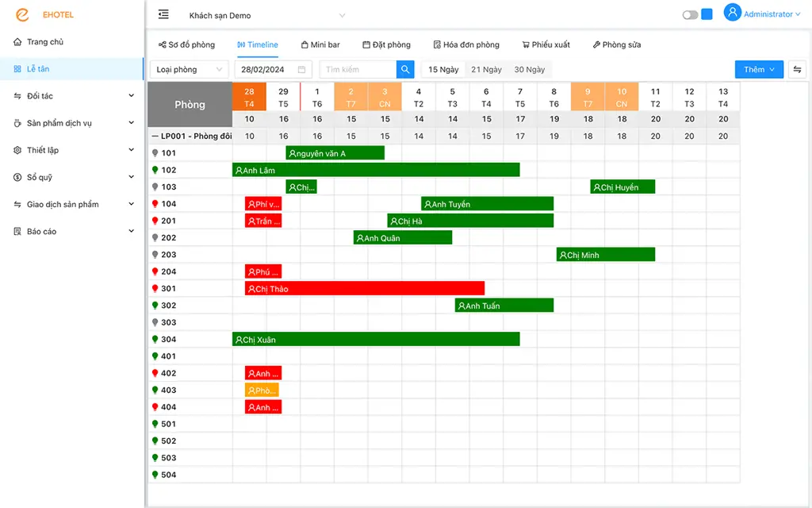Click the red pin icon of room 402
Image resolution: width=812 pixels, height=508 pixels.
pos(155,373)
